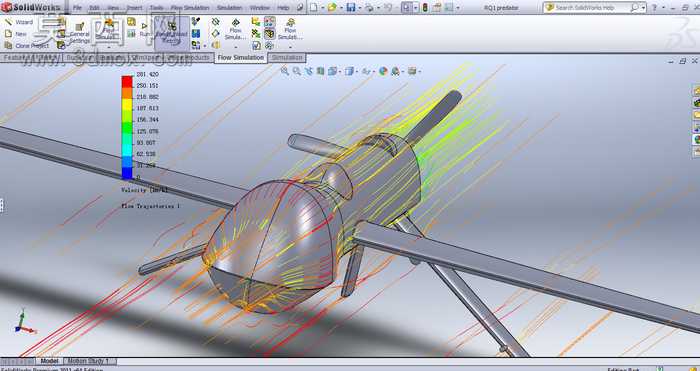This screenshot has height=371, width=700.
Task: Open the Flow Simulation menu
Action: tap(190, 8)
